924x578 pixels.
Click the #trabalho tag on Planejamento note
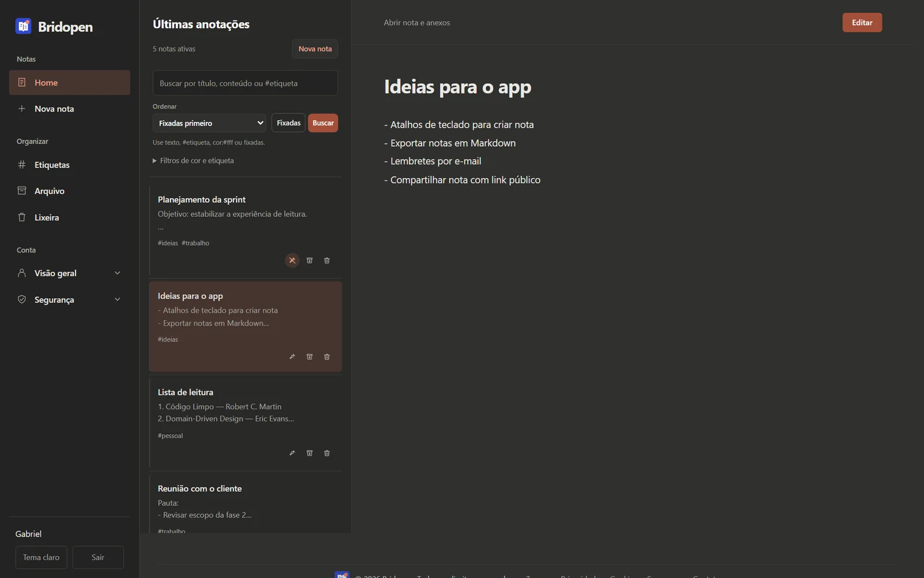[195, 243]
